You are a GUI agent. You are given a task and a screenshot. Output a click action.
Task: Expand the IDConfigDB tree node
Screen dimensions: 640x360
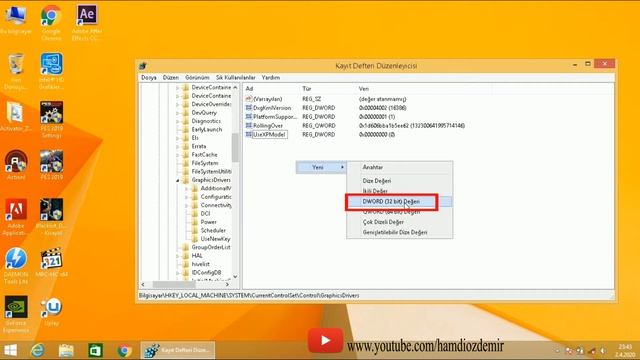click(x=178, y=273)
